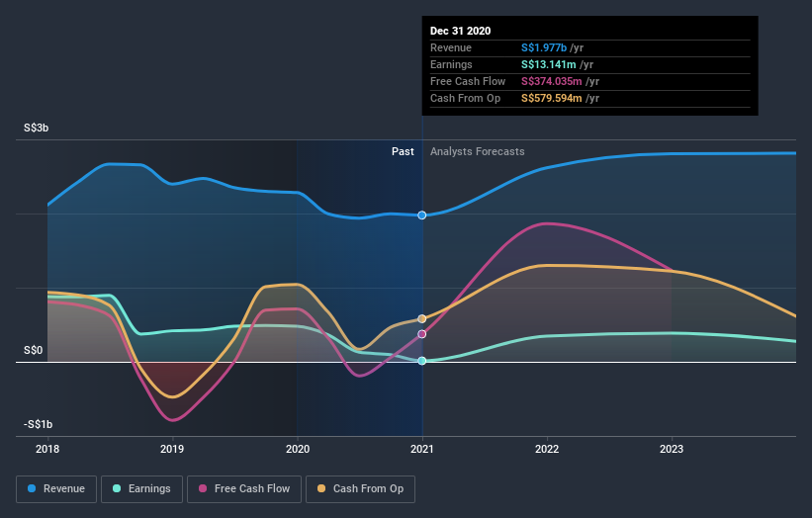Toggle the Free Cash Flow legend button
Screen dimensions: 812x518
[244, 489]
